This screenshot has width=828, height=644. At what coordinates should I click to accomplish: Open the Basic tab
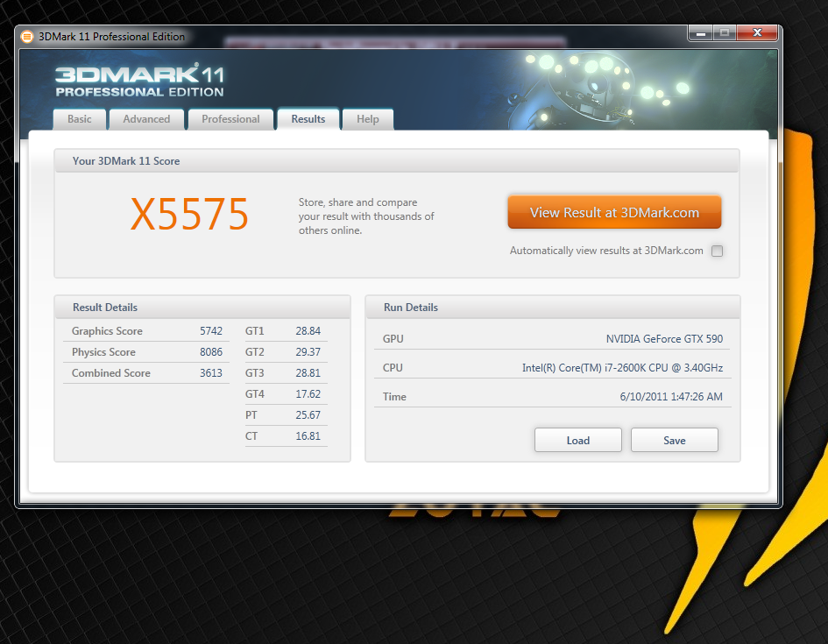[80, 119]
